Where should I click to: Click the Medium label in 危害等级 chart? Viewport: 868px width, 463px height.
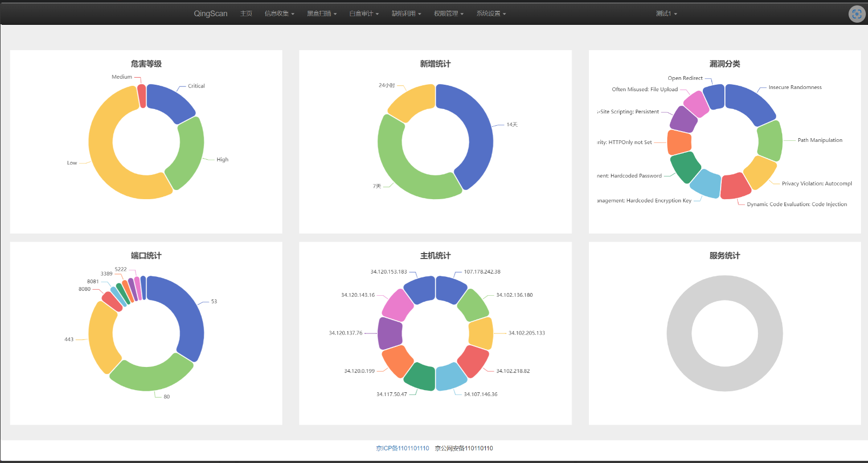pos(122,77)
